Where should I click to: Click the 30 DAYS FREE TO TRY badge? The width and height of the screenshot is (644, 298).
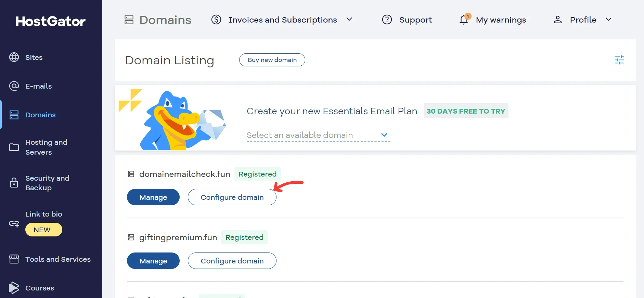pyautogui.click(x=466, y=111)
